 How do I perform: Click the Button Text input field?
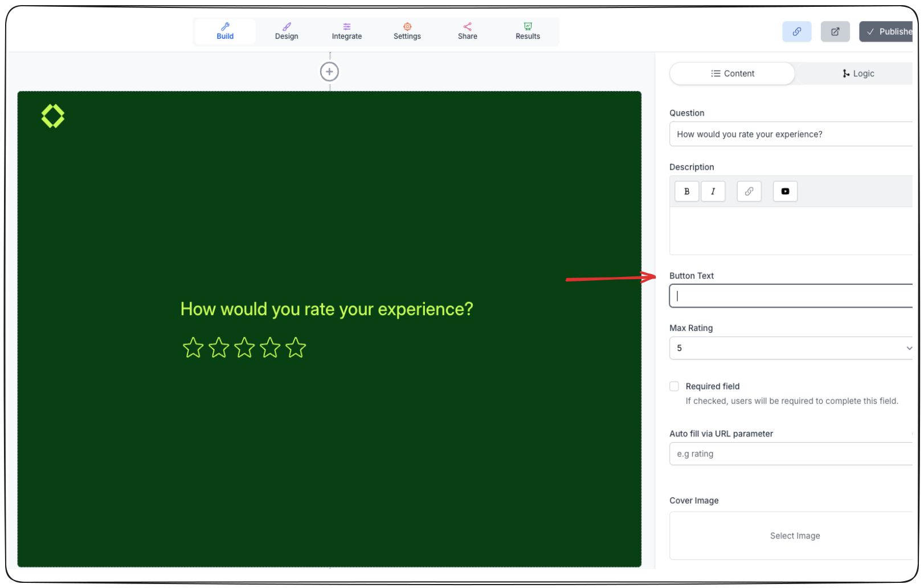coord(791,296)
